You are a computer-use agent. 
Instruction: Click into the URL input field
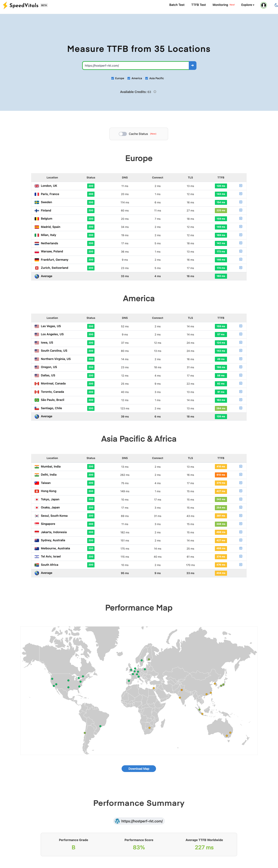pyautogui.click(x=136, y=66)
